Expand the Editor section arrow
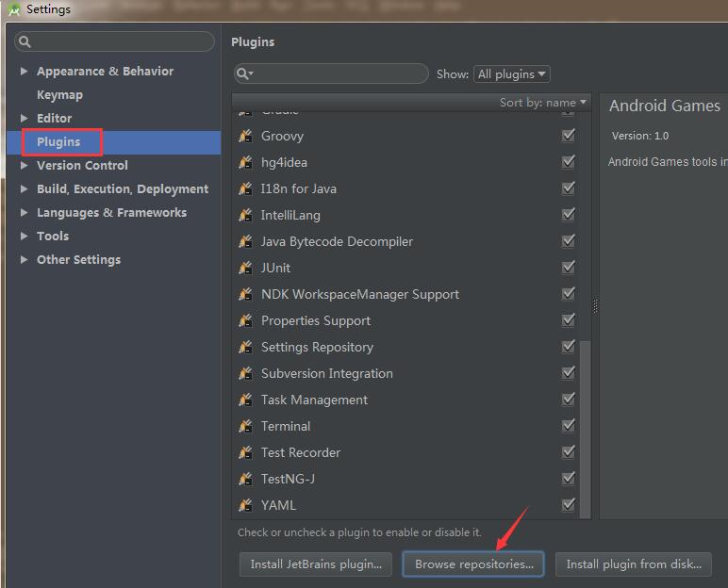The width and height of the screenshot is (728, 588). [25, 119]
